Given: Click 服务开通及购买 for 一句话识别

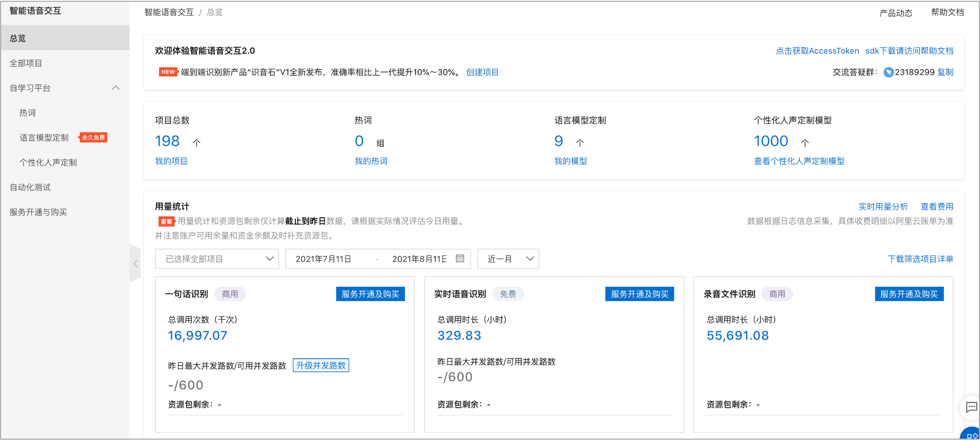Looking at the screenshot, I should point(370,294).
